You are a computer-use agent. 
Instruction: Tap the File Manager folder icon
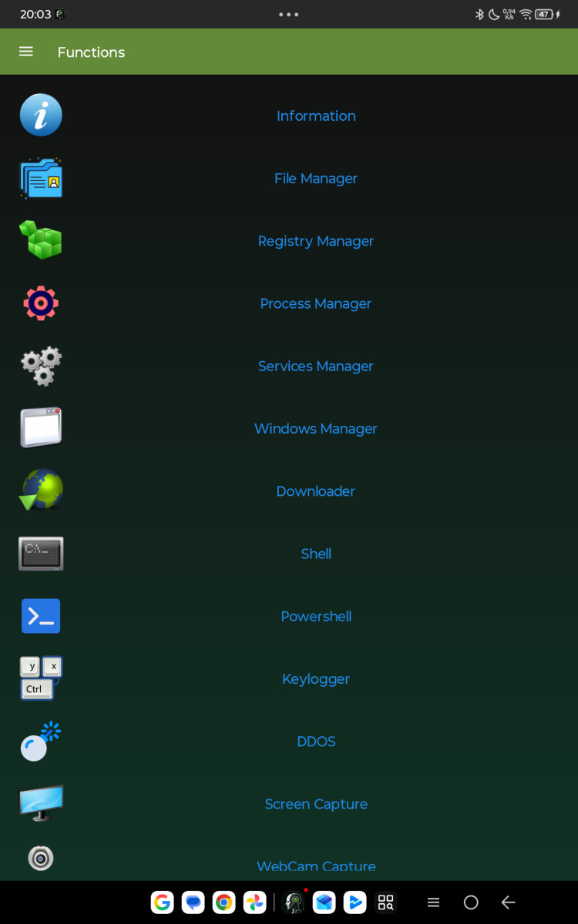tap(41, 178)
